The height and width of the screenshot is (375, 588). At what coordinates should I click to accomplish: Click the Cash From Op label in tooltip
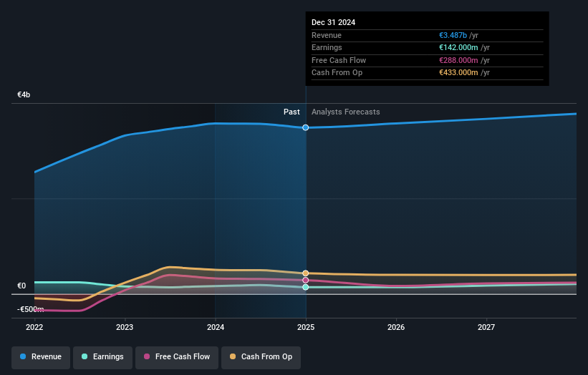pos(337,73)
